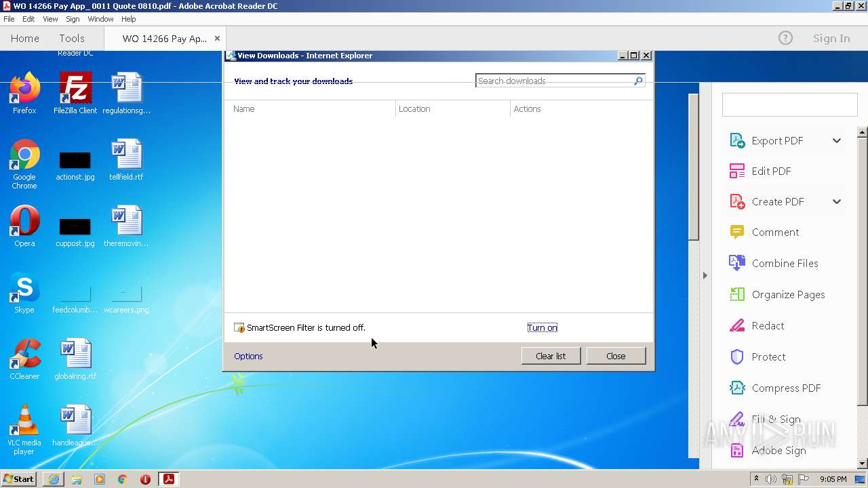Click Sign In in Acrobat Reader
The image size is (868, 488).
(831, 38)
